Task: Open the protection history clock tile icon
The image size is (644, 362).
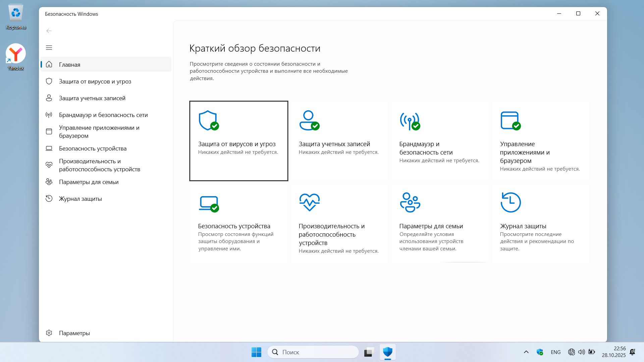Action: pyautogui.click(x=510, y=202)
